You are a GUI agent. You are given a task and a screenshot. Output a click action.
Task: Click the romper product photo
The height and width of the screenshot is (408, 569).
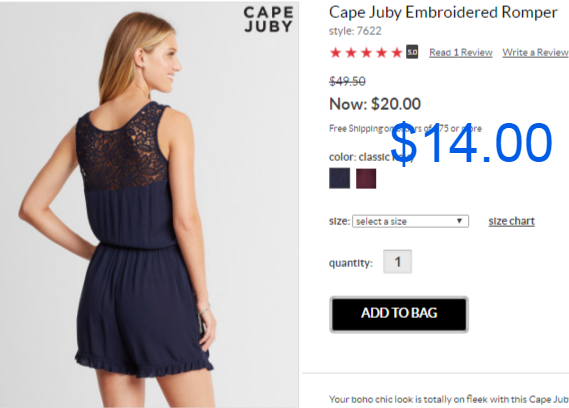pyautogui.click(x=149, y=205)
